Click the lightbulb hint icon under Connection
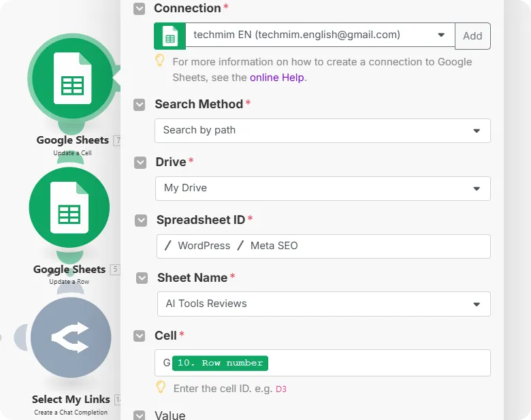The height and width of the screenshot is (420, 531). [x=160, y=61]
